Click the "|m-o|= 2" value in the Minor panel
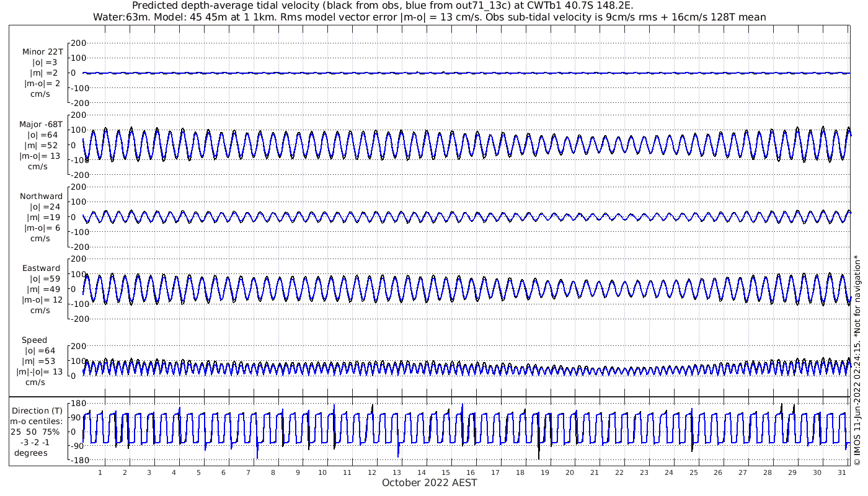This screenshot has height=496, width=868. coord(42,84)
